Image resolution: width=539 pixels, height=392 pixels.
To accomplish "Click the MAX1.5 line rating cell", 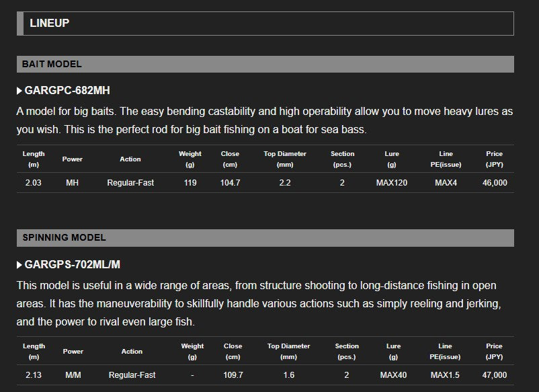I will (x=445, y=375).
